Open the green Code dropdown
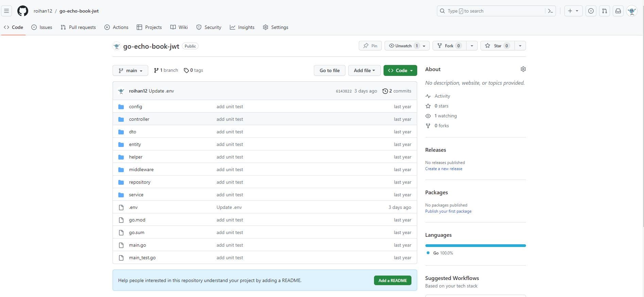The image size is (644, 297). click(400, 70)
